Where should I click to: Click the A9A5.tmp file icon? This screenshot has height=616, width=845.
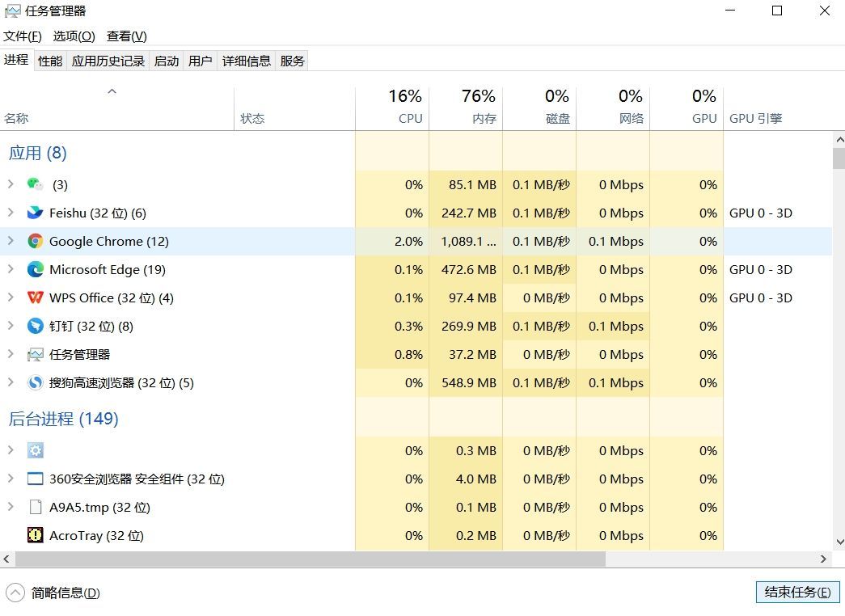(x=35, y=507)
